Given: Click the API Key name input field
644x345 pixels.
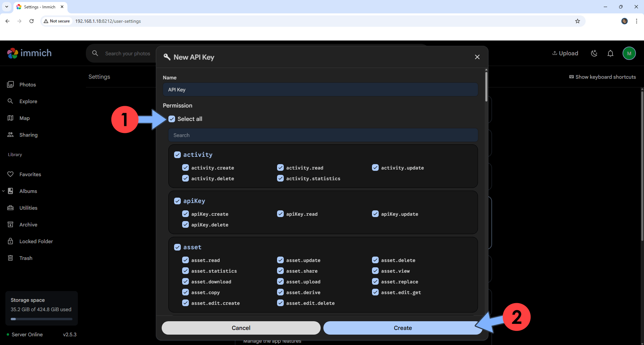Looking at the screenshot, I should 320,89.
